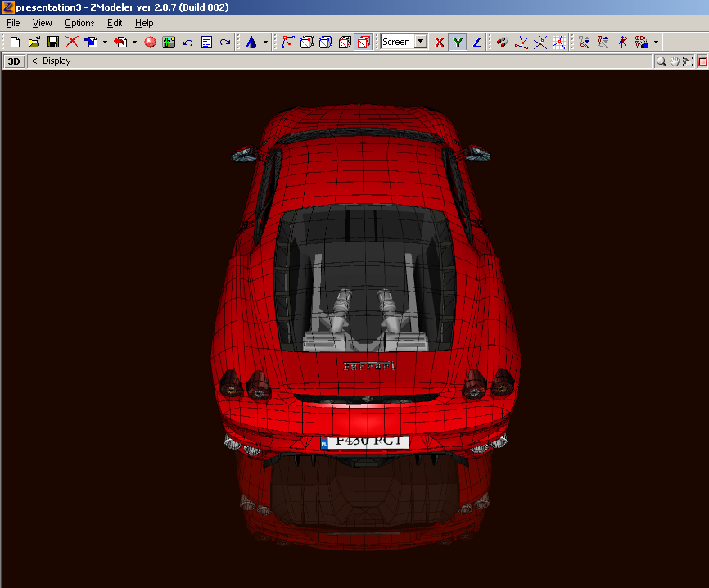Viewport: 709px width, 588px height.
Task: Expand arrow at end of toolbar
Action: (656, 42)
